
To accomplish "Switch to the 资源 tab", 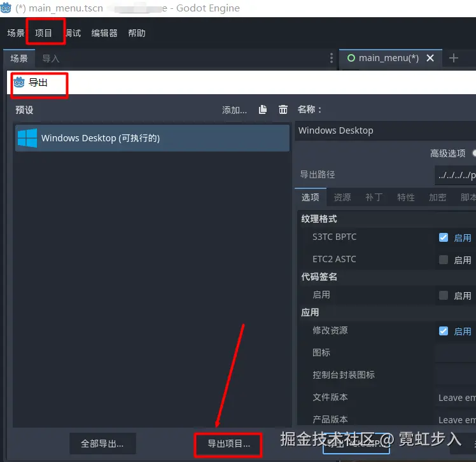I will point(342,197).
